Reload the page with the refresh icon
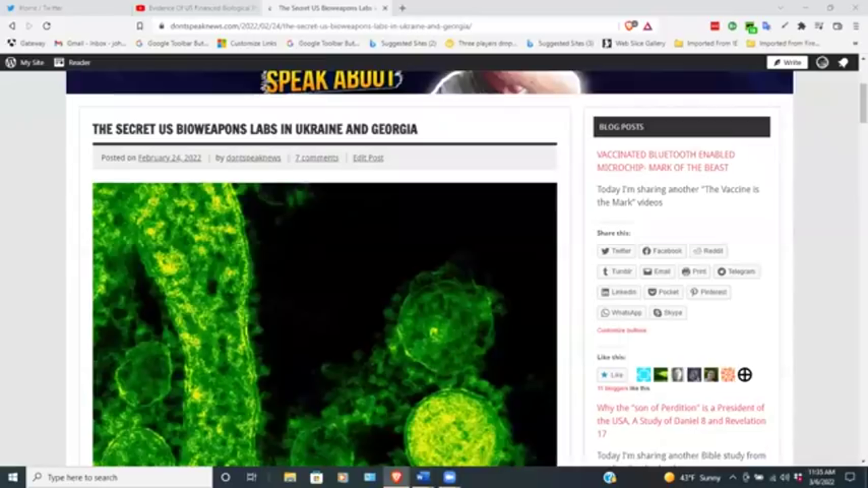 pos(46,26)
